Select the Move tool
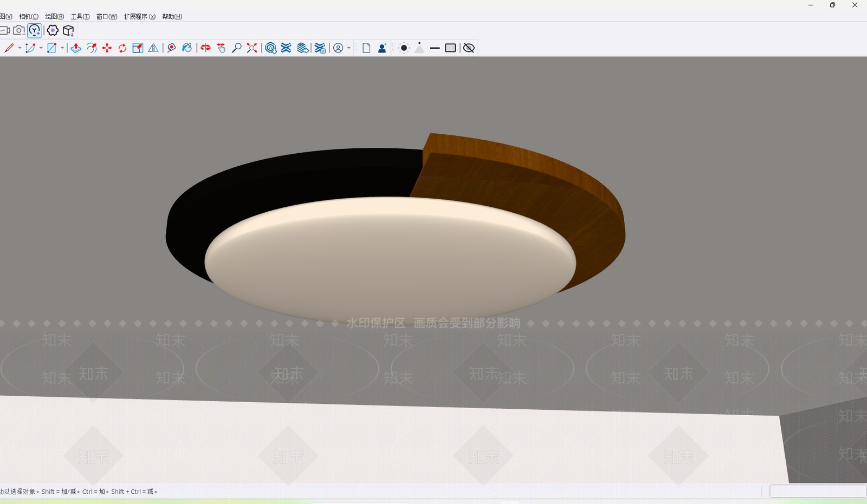Viewport: 867px width, 504px height. pyautogui.click(x=107, y=48)
